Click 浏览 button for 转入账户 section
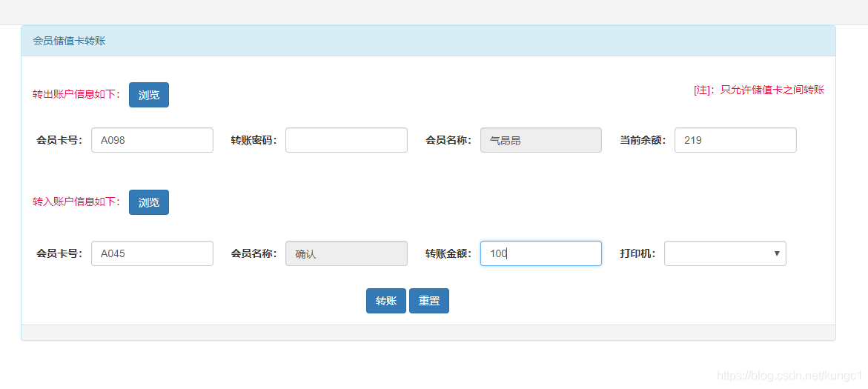868x389 pixels. [149, 202]
